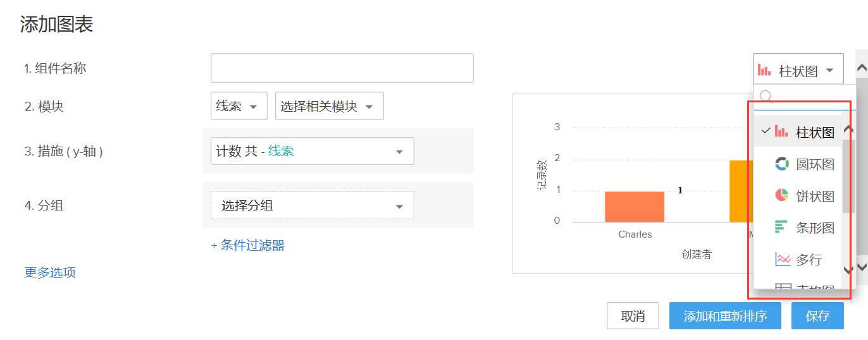This screenshot has width=868, height=340.
Task: Choose 条形图 from chart type list
Action: click(x=798, y=228)
